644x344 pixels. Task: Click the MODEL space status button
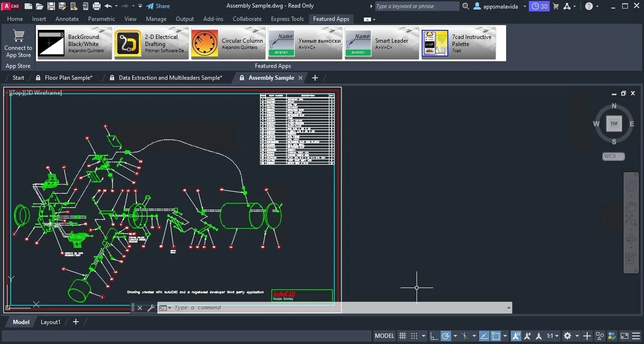coord(384,335)
